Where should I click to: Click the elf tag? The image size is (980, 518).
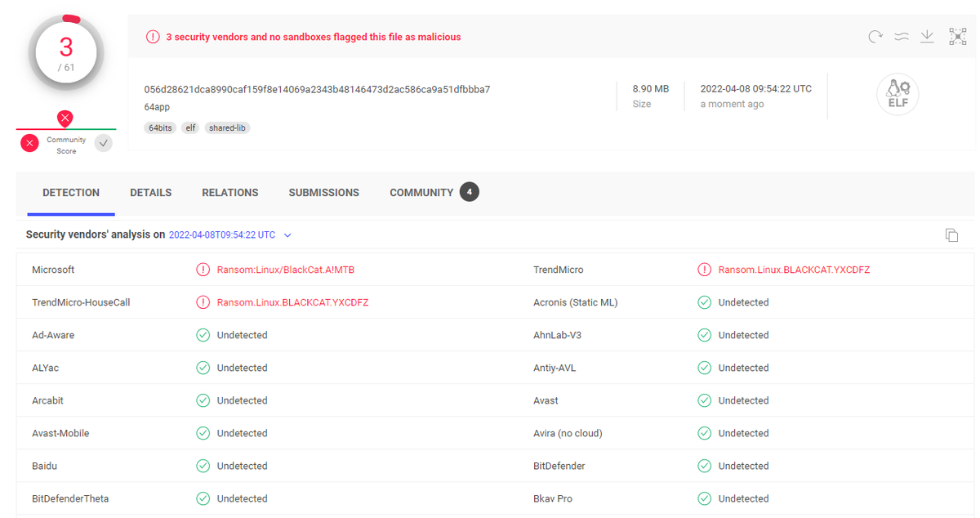pos(190,128)
